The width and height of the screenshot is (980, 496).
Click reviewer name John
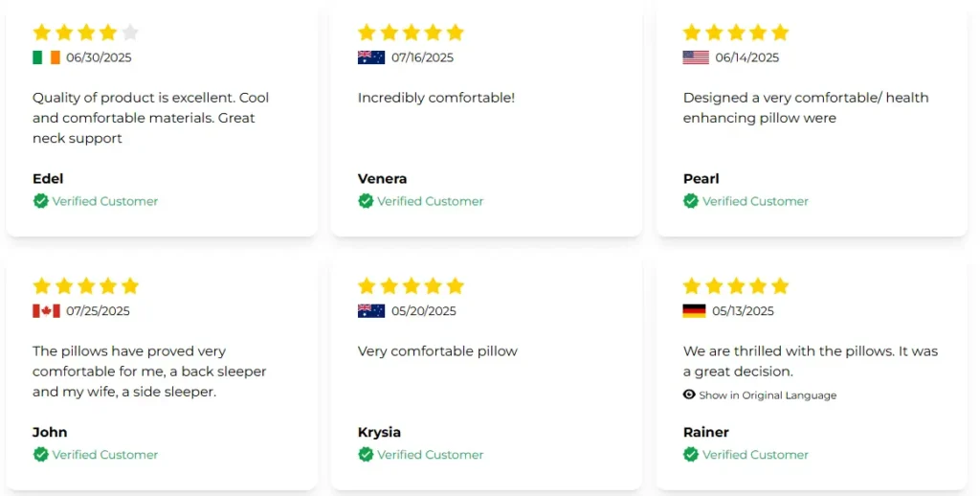(x=50, y=432)
